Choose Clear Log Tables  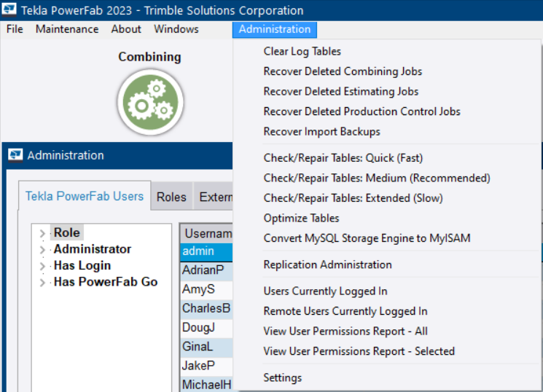pyautogui.click(x=302, y=51)
